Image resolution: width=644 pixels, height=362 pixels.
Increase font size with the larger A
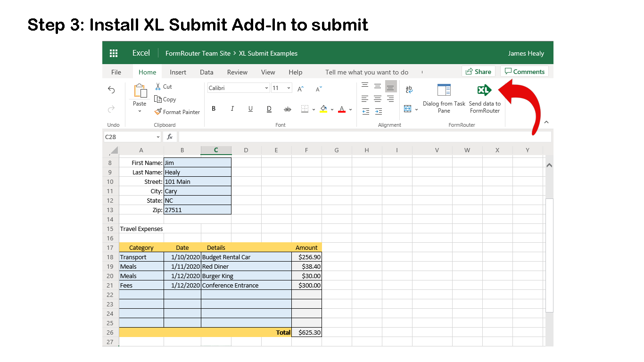click(x=301, y=88)
